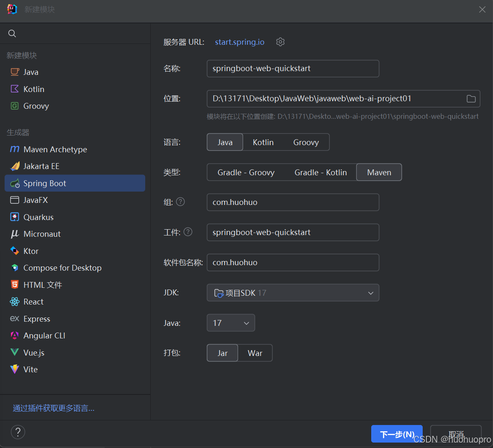Screen dimensions: 493x448
Task: Show help for group field
Action: click(180, 202)
